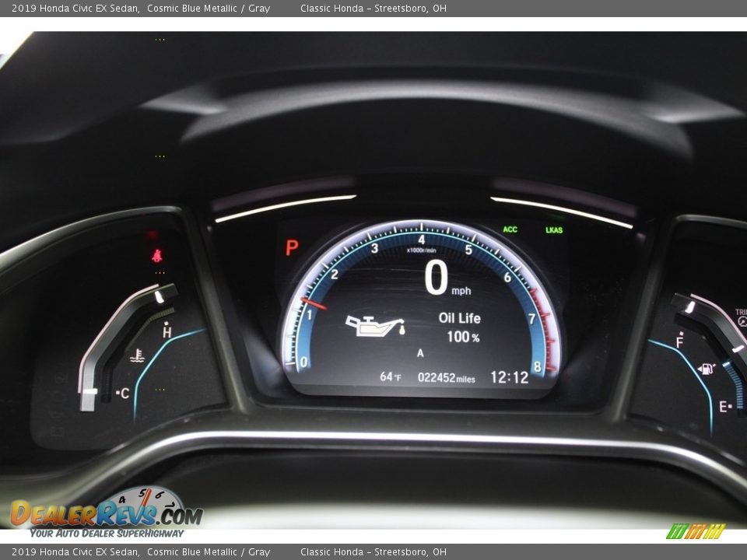Image resolution: width=747 pixels, height=560 pixels.
Task: Click the DealerRevs.com logo
Action: (x=107, y=508)
